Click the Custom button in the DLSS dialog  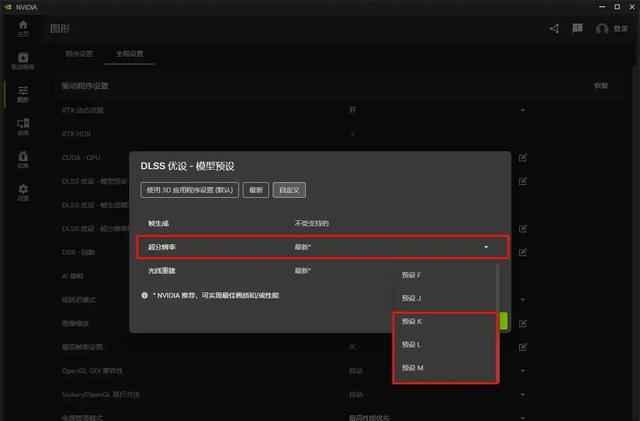[289, 190]
